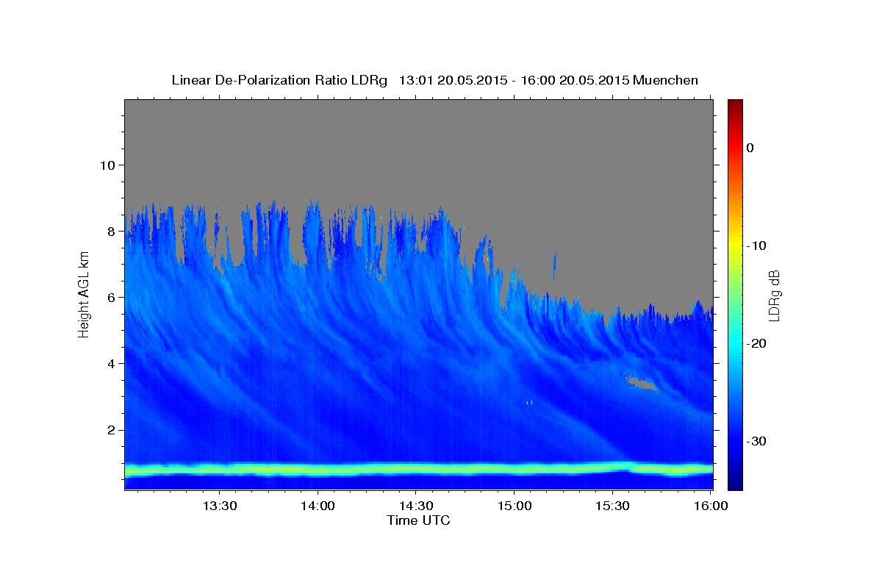Viewport: 882px width, 588px height.
Task: Click the small gray gap near 15:40 at 3.5 km
Action: (641, 383)
